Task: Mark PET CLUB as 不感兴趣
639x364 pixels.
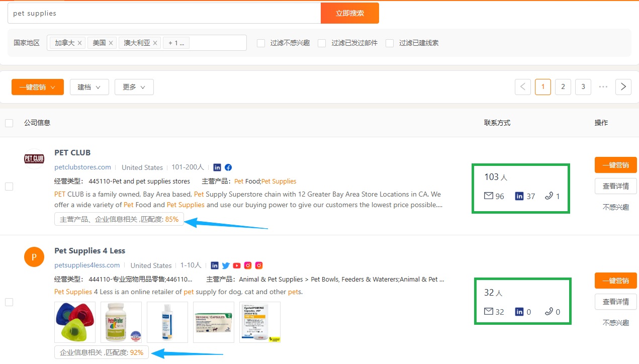Action: click(616, 207)
